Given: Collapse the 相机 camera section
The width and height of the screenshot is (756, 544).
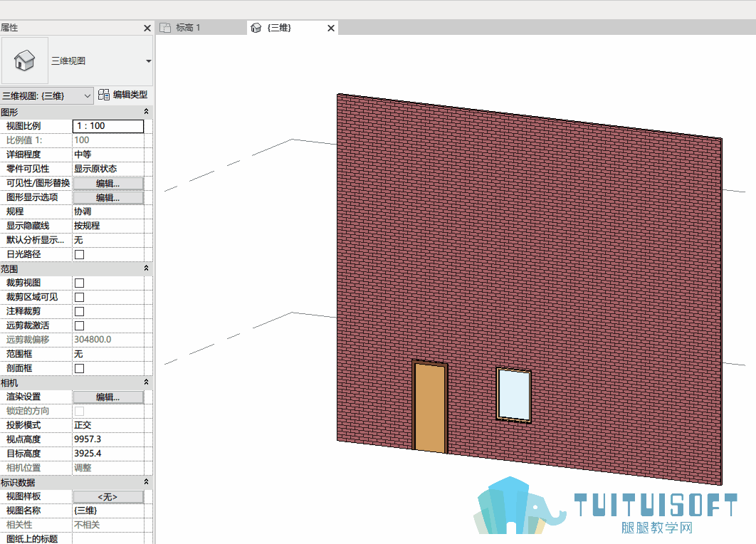Looking at the screenshot, I should point(147,382).
